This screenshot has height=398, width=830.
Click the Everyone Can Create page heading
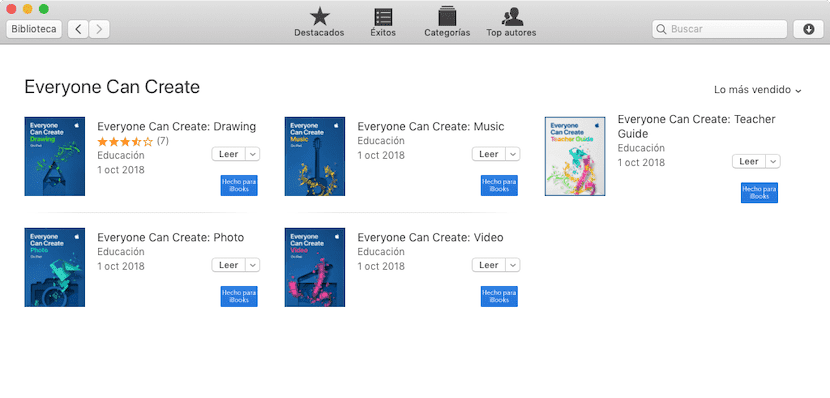pos(112,87)
